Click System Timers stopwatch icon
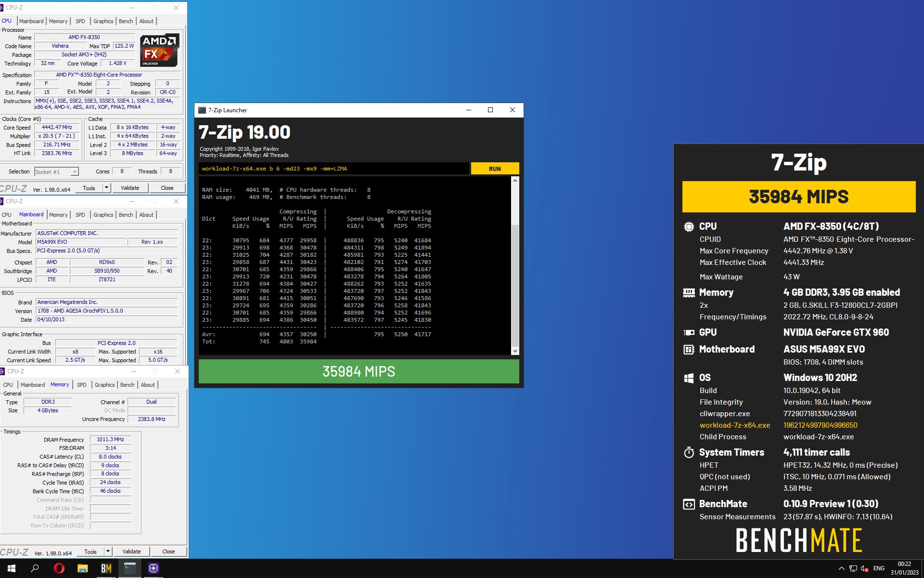 tap(689, 452)
